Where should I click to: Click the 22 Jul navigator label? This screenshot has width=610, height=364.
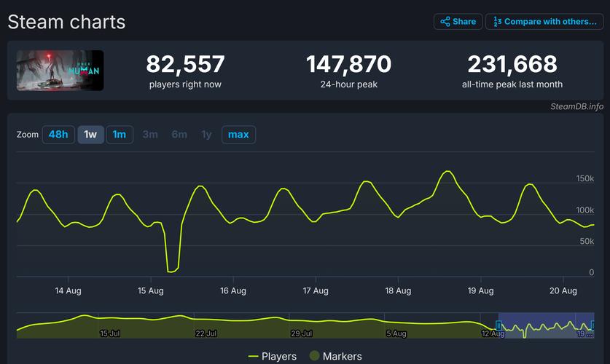click(206, 333)
